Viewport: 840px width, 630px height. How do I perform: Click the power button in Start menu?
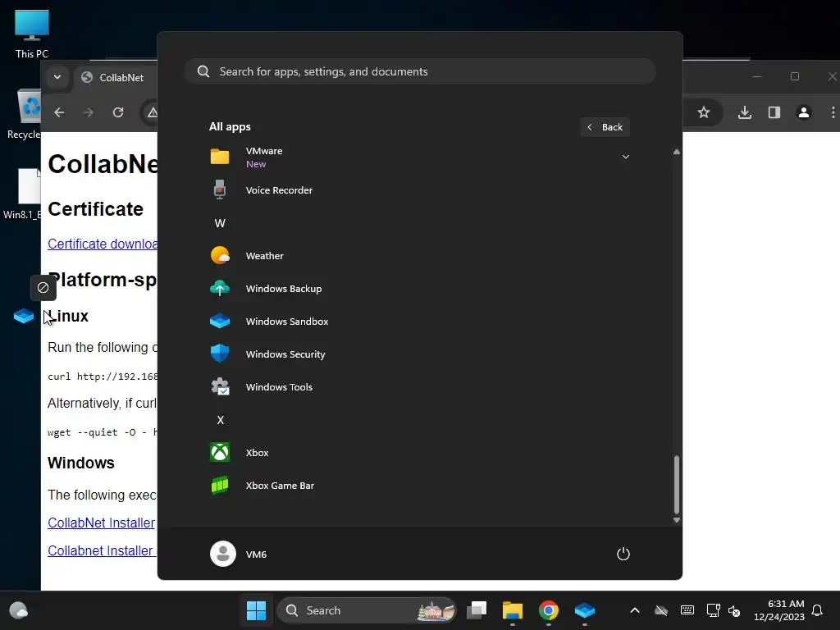click(x=623, y=554)
